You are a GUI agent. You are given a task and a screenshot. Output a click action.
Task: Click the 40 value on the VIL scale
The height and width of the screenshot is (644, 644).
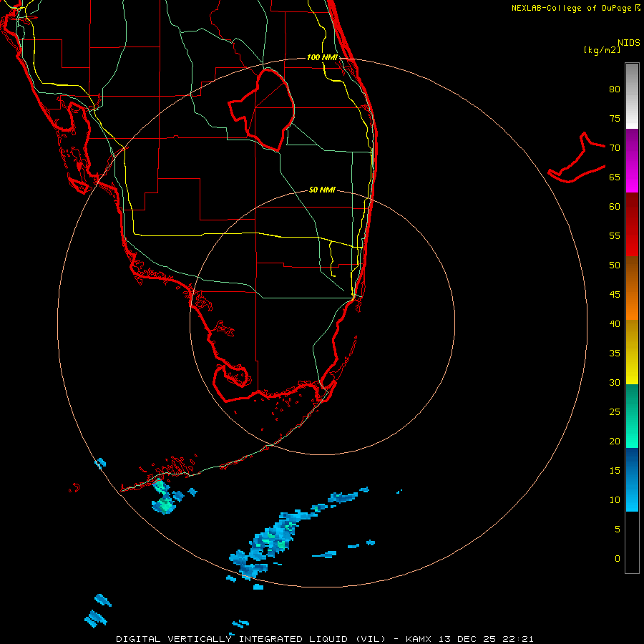point(615,323)
